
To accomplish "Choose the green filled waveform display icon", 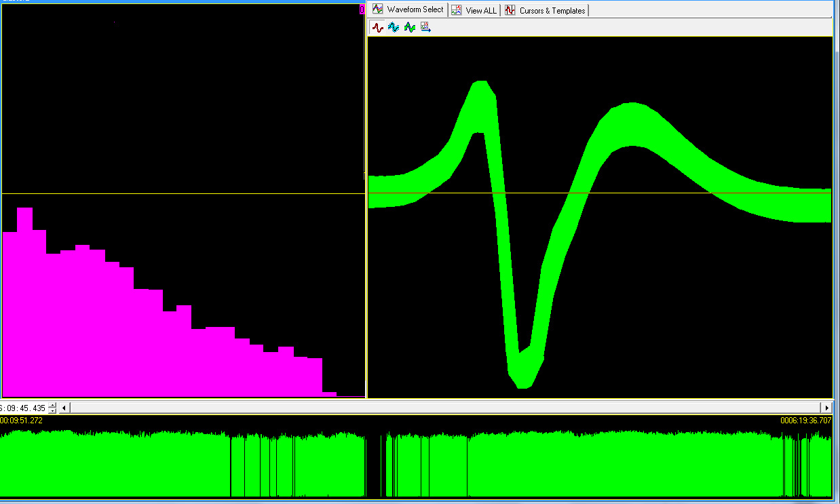I will coord(409,28).
